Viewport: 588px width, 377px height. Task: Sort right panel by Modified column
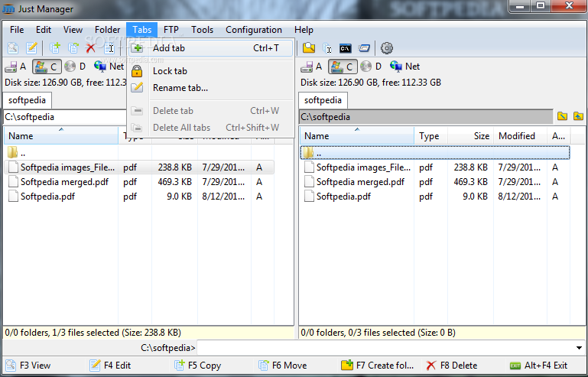coord(520,136)
